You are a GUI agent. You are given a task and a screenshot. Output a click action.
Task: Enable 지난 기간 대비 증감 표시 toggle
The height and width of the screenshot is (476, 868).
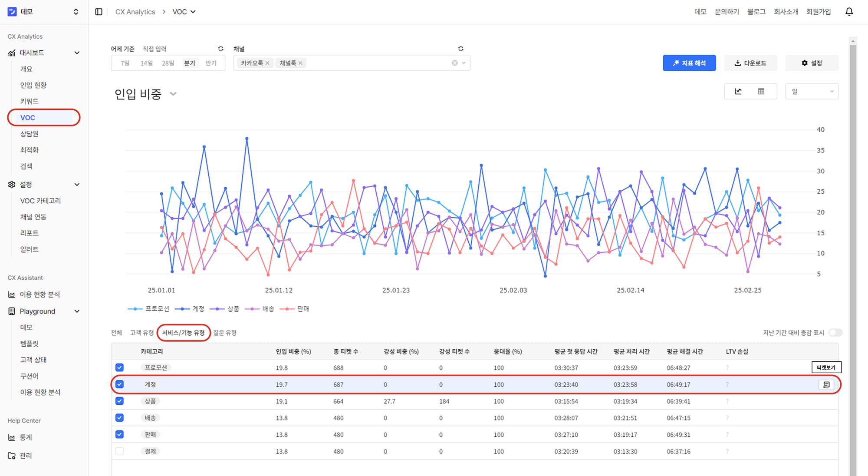click(x=835, y=333)
